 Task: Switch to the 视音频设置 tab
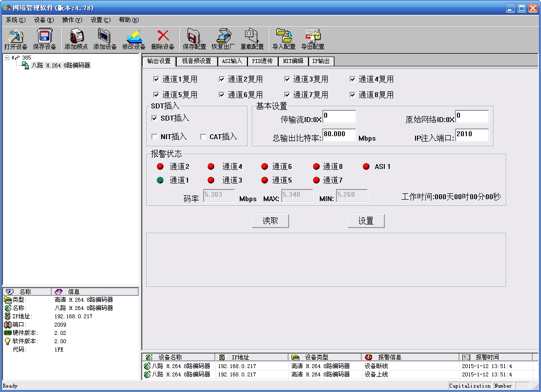[x=196, y=61]
